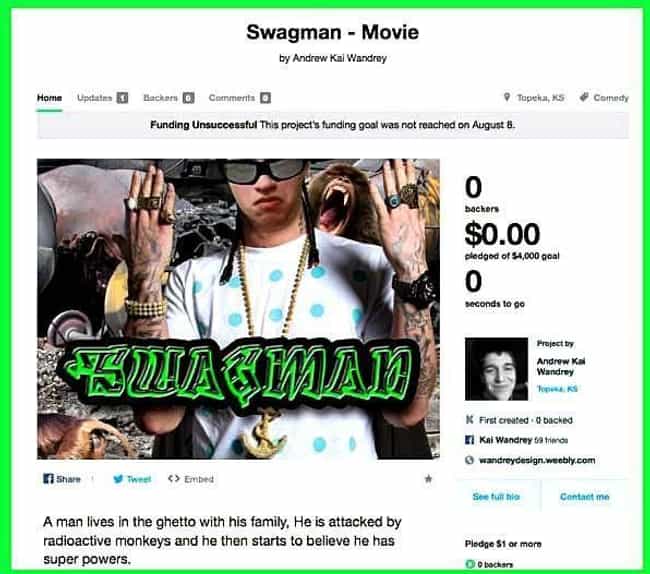Click the location pin icon near Topeka
The height and width of the screenshot is (574, 650).
click(x=507, y=97)
